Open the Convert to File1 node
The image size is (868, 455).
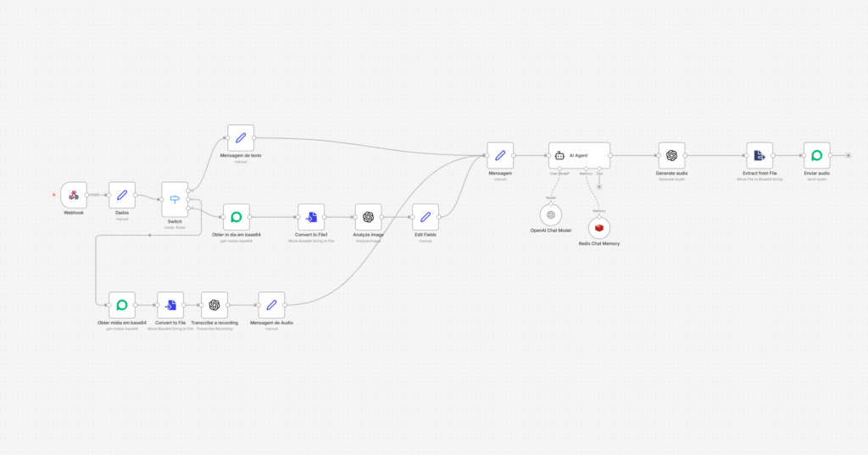(x=311, y=217)
